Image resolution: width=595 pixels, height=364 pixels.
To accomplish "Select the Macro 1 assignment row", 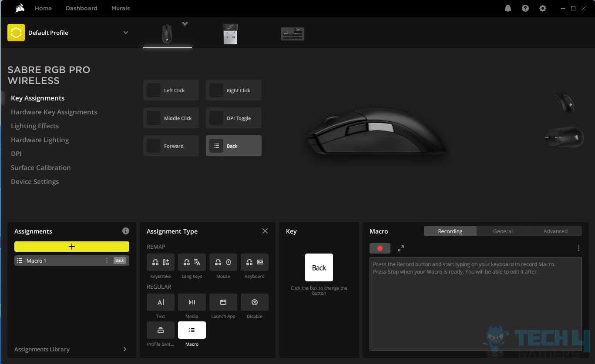I will 72,260.
